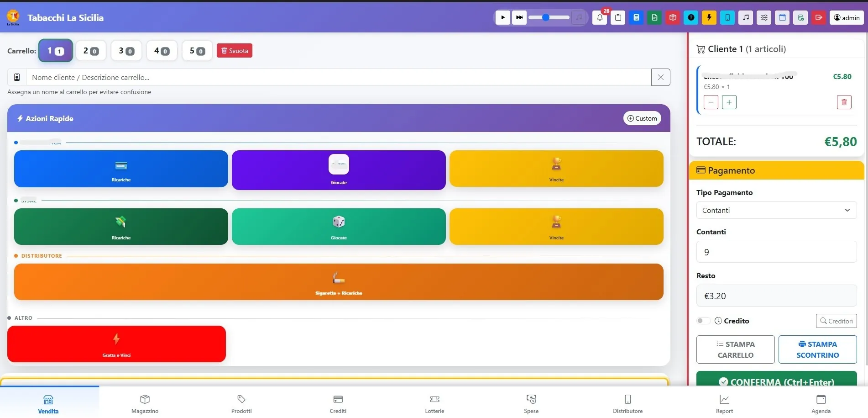Click the music note toolbar button

[x=746, y=18]
